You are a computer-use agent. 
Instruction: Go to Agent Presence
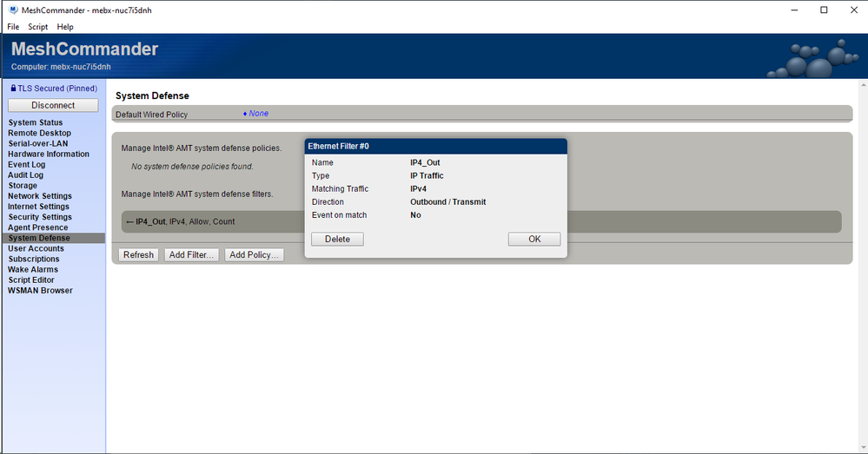tap(38, 227)
